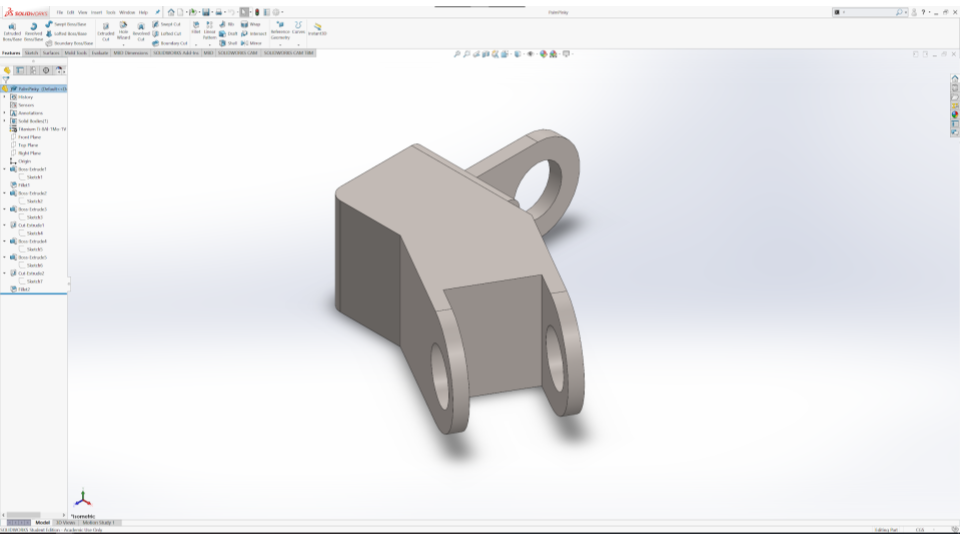Select the Fillet tool in ribbon
The width and height of the screenshot is (960, 540).
196,29
